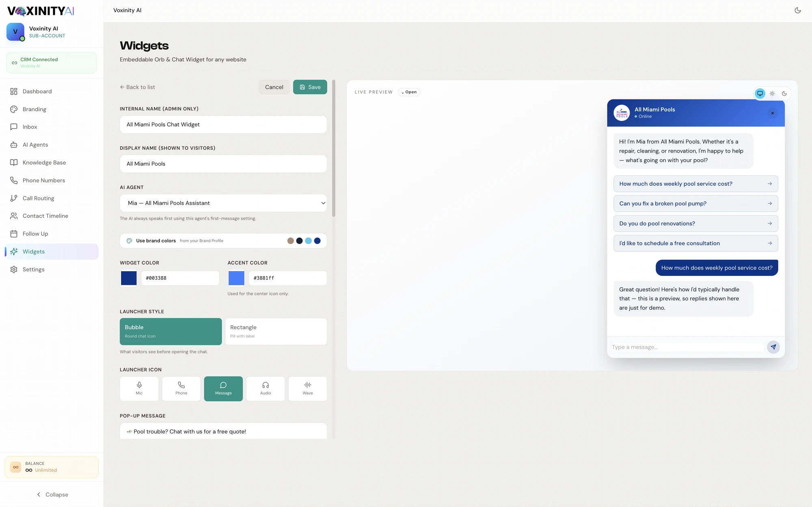Choose the Phone launcher icon
This screenshot has width=812, height=507.
181,388
